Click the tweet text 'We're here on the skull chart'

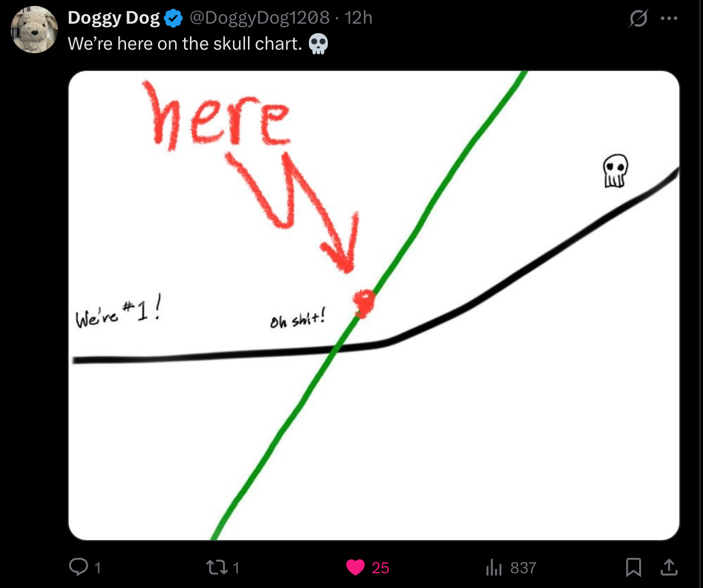pyautogui.click(x=185, y=44)
